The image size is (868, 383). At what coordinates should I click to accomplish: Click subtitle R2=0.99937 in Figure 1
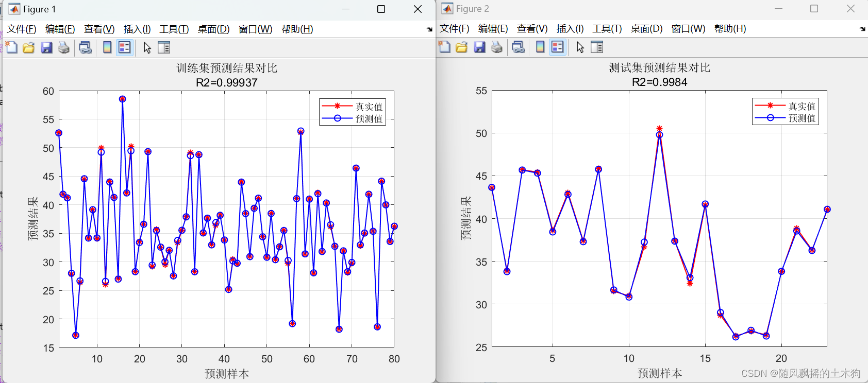tap(227, 82)
